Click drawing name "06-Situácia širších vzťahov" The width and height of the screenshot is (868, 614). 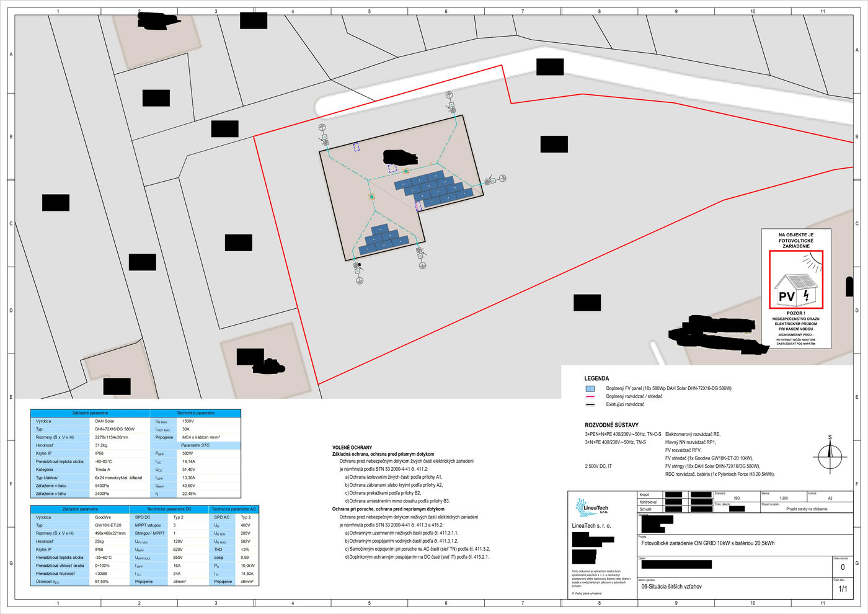671,586
